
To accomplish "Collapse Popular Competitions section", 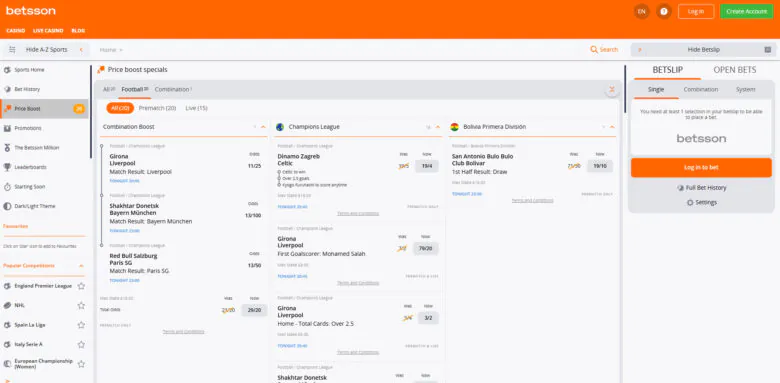I will click(x=81, y=266).
